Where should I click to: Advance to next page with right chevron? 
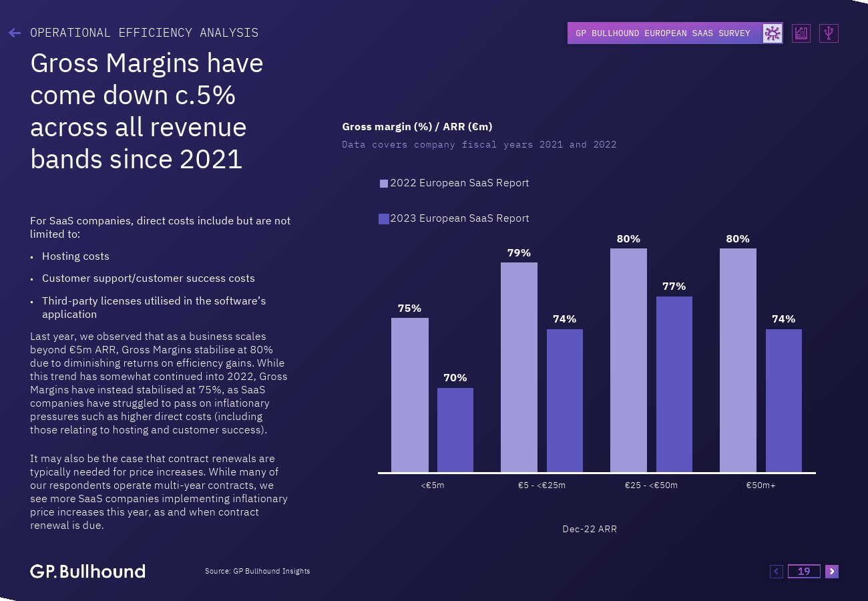point(831,571)
